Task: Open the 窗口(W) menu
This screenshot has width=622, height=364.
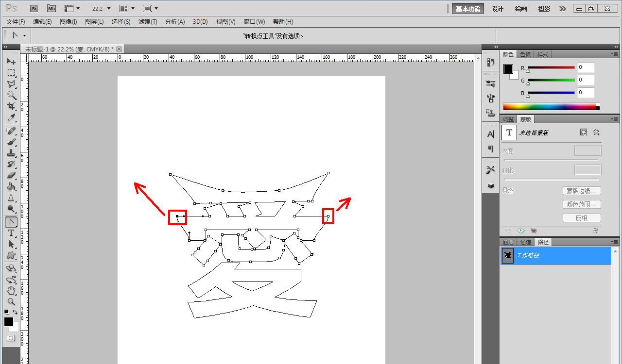Action: 254,22
